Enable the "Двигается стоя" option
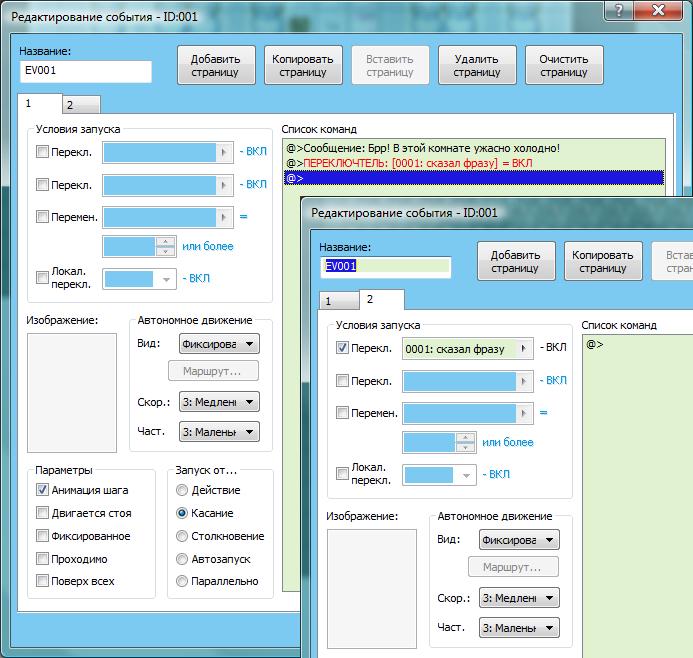 pyautogui.click(x=42, y=513)
